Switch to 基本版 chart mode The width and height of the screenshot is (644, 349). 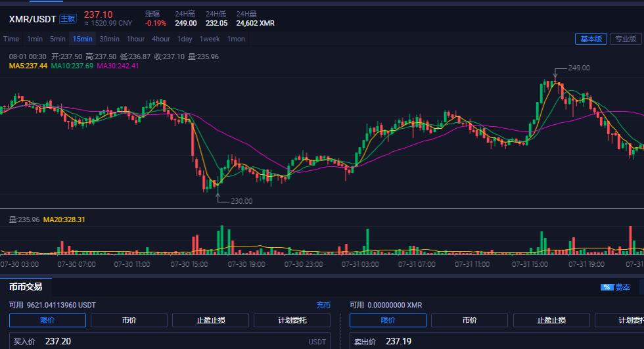pos(590,39)
